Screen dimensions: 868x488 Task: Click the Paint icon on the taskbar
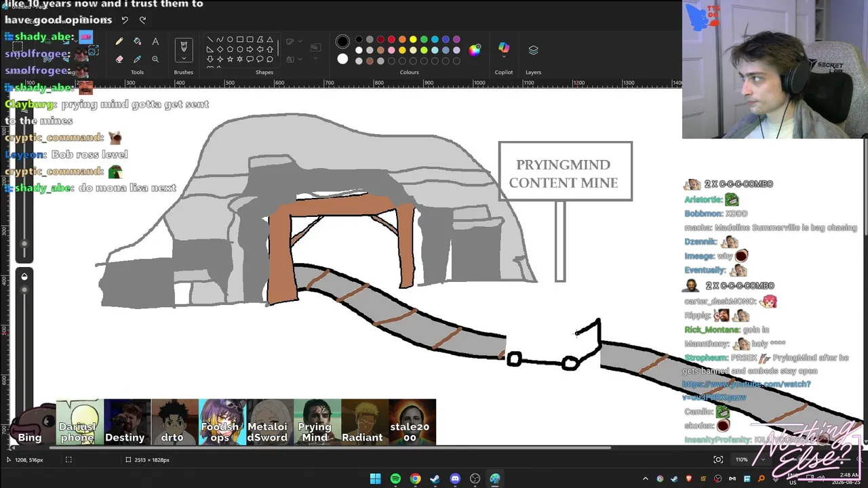[x=495, y=479]
